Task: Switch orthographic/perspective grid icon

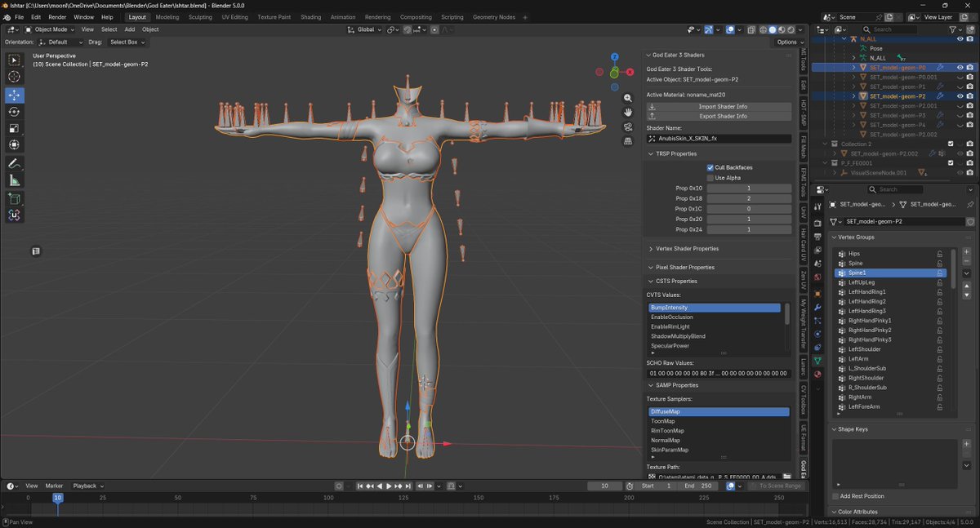Action: (x=628, y=141)
